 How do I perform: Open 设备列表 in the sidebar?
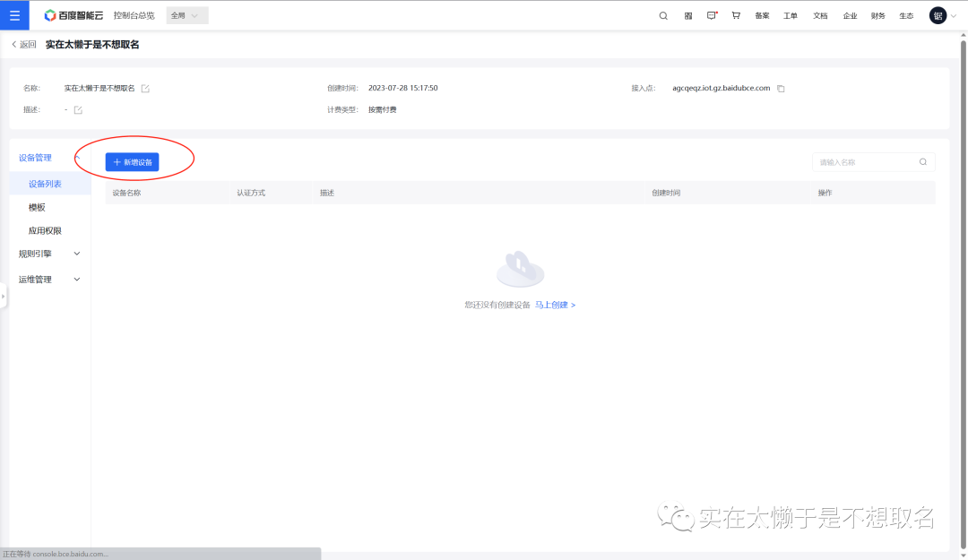coord(45,184)
